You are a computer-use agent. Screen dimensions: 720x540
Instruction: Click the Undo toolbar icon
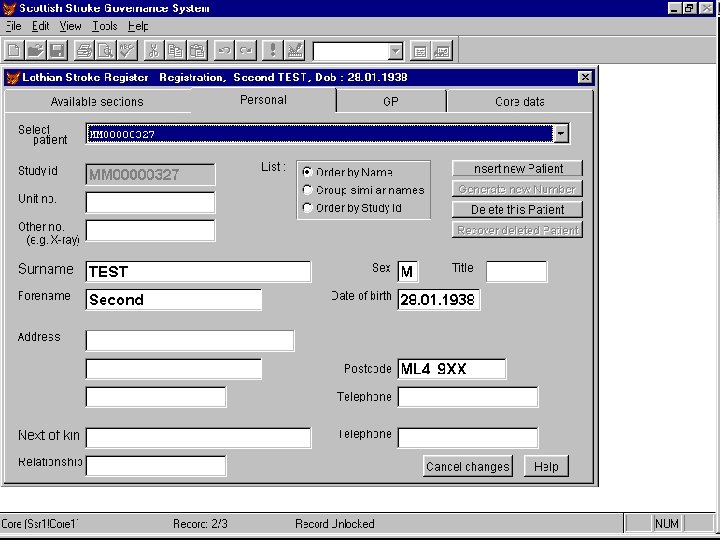[x=224, y=50]
